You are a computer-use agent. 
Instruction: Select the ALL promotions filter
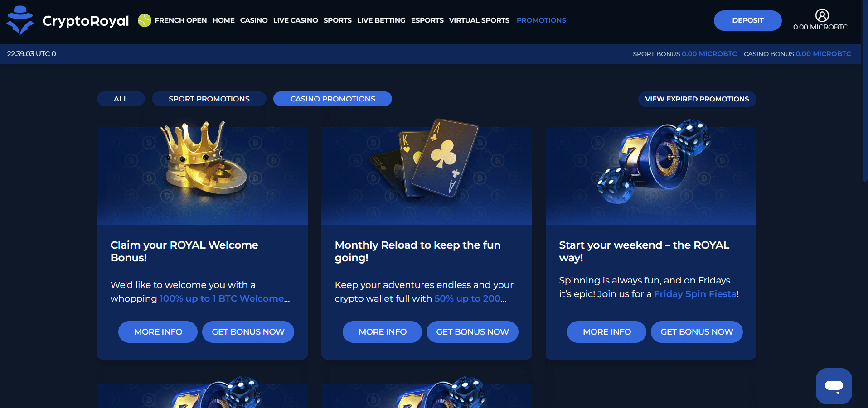[x=121, y=99]
